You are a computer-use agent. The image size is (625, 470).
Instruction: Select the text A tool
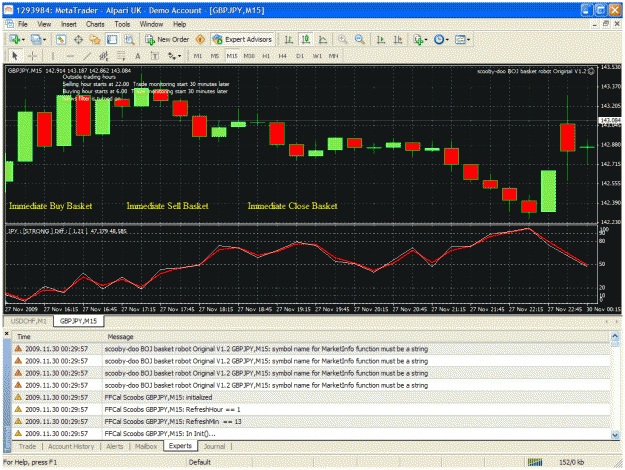[x=138, y=56]
